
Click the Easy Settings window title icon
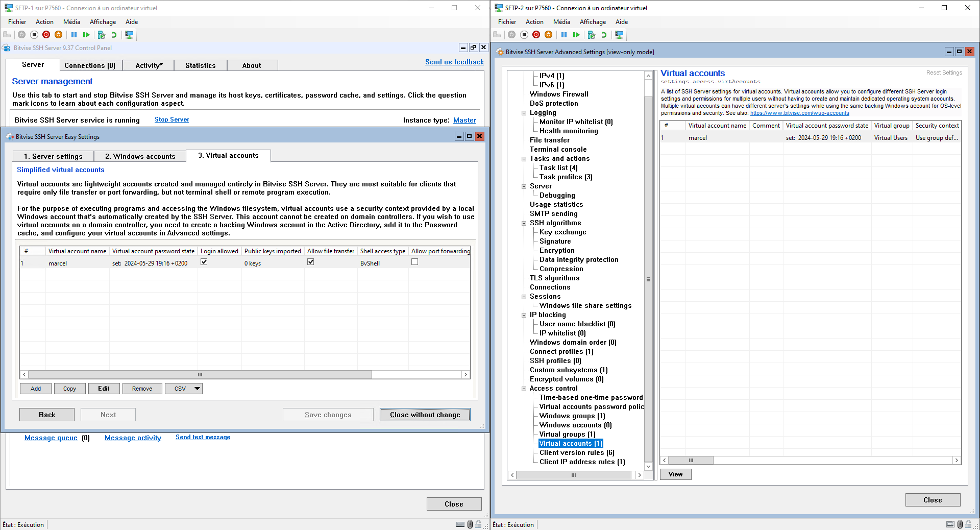coord(10,137)
